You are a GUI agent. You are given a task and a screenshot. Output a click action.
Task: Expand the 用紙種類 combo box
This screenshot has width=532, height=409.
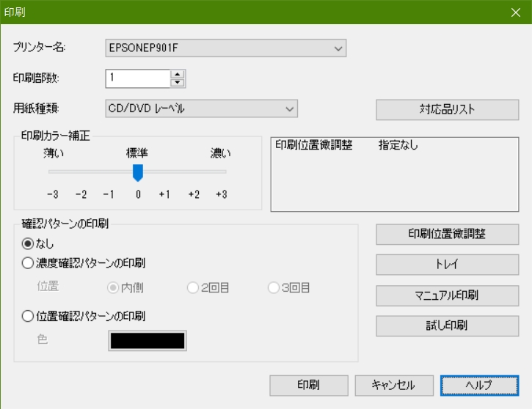tap(201, 108)
